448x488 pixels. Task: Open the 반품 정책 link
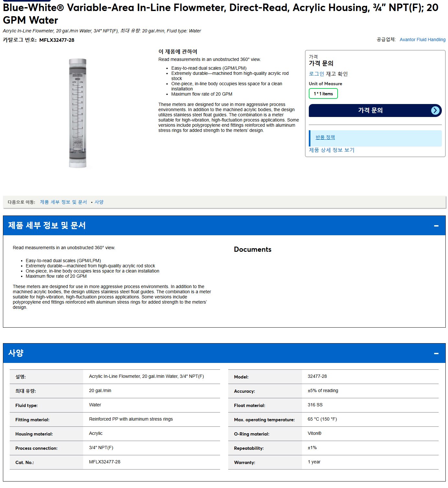pyautogui.click(x=325, y=137)
